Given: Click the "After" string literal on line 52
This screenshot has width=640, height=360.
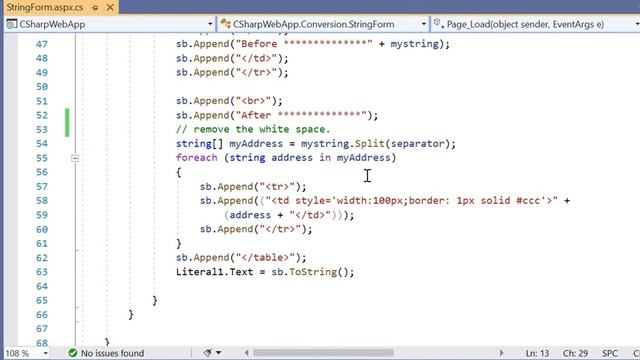Looking at the screenshot, I should click(301, 115).
